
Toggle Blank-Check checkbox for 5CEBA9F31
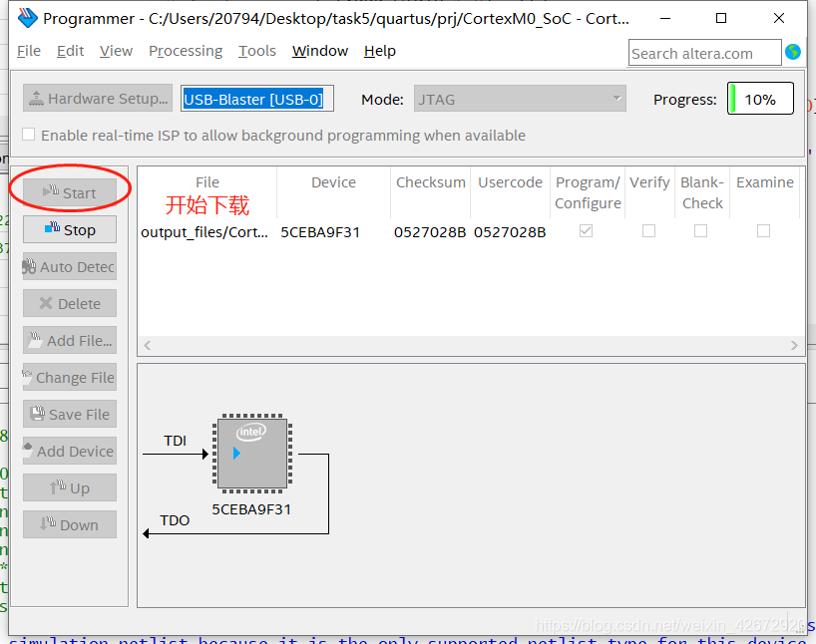coord(701,230)
